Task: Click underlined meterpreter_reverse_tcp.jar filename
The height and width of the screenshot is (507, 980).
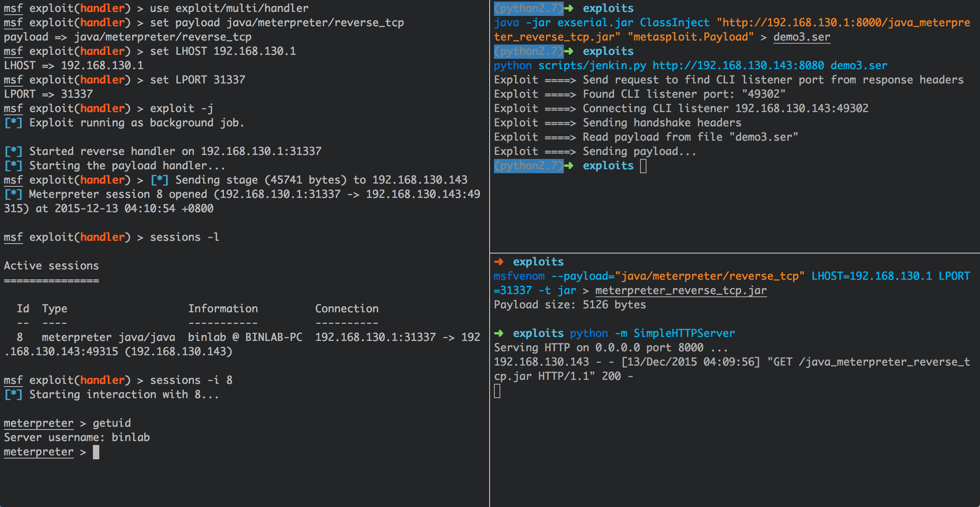Action: click(681, 290)
